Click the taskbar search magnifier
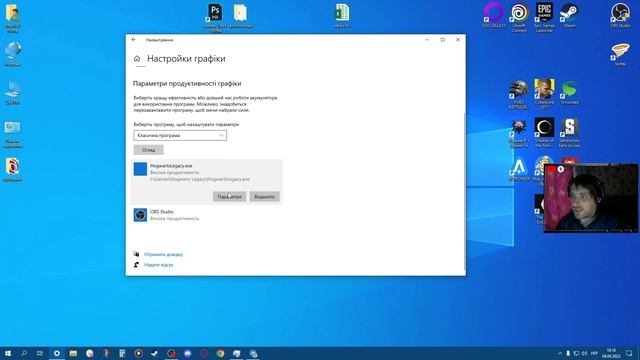Viewport: 640px width, 360px height. [24, 353]
